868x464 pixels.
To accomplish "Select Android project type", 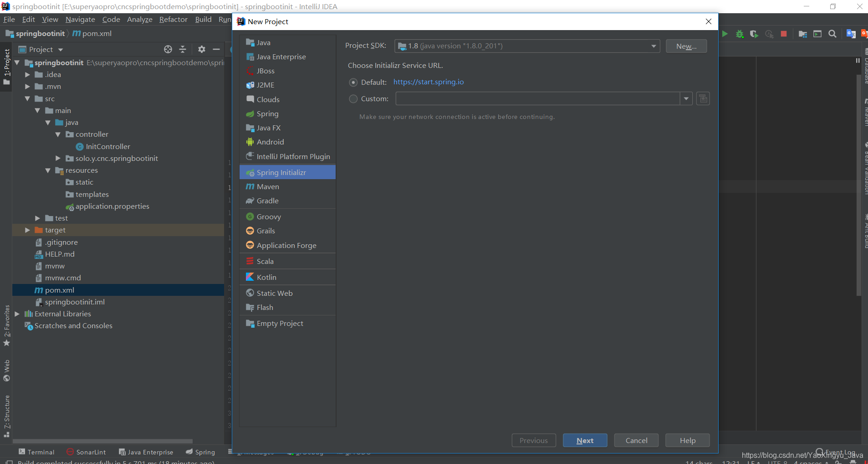I will (287, 142).
